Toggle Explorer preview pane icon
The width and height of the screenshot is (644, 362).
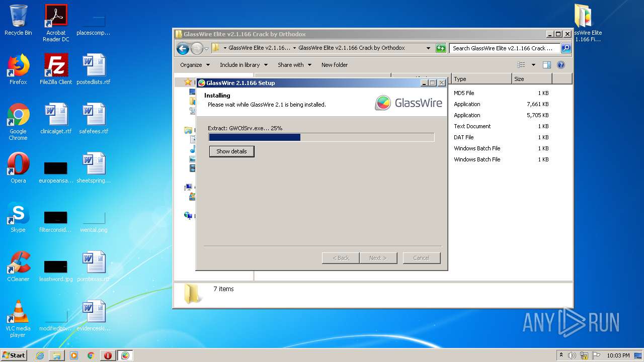pyautogui.click(x=547, y=65)
